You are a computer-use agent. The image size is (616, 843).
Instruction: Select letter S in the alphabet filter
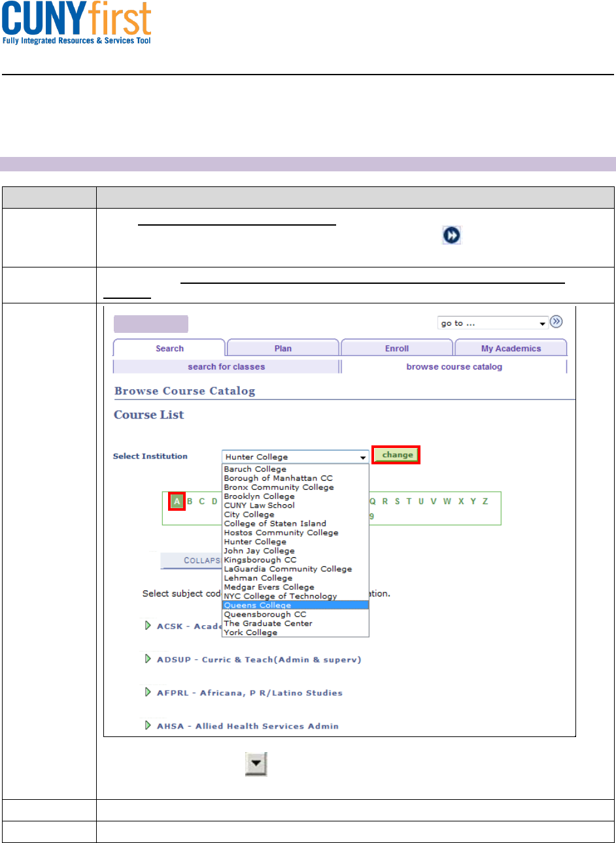tap(397, 502)
